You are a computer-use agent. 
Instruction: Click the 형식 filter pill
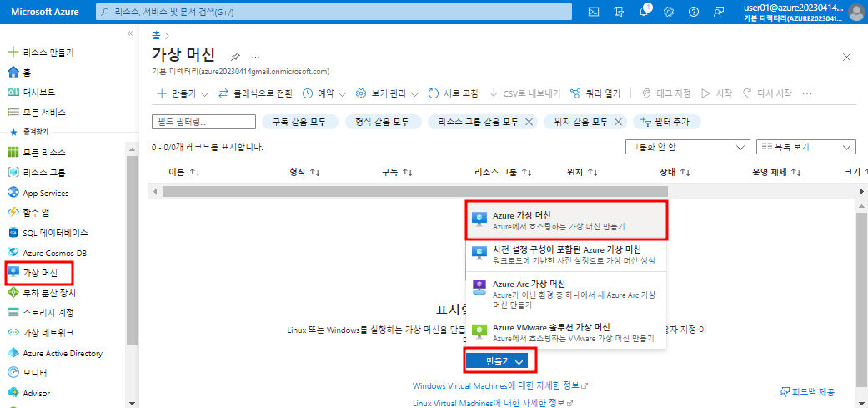[383, 122]
